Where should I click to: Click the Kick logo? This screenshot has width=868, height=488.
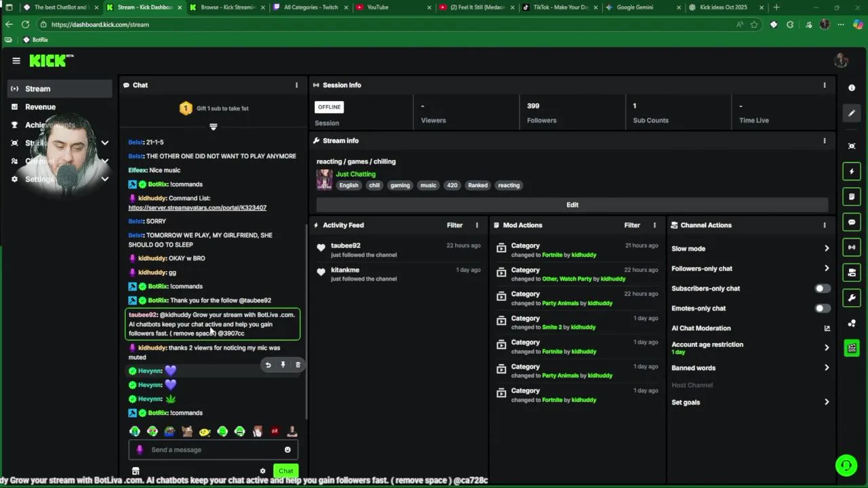[x=51, y=60]
